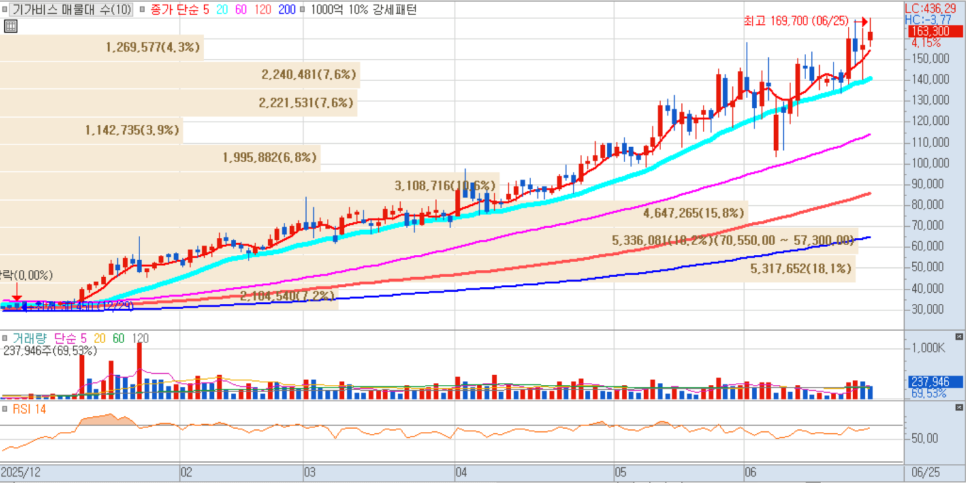This screenshot has height=483, width=966.
Task: Click the 2,104,540(7.2%) volume profile bar
Action: (x=169, y=297)
